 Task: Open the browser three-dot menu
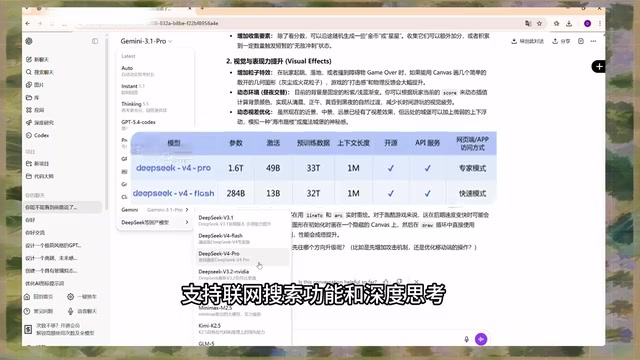[600, 24]
